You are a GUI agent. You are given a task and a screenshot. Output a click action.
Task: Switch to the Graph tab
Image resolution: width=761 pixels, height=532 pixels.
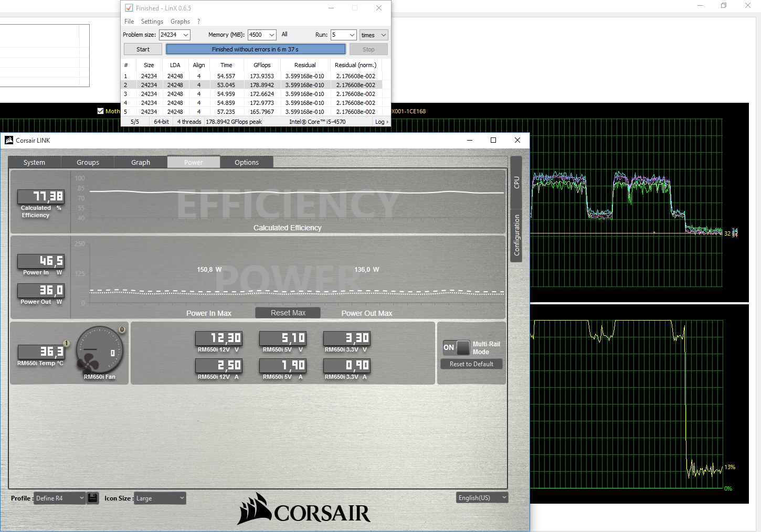tap(141, 162)
